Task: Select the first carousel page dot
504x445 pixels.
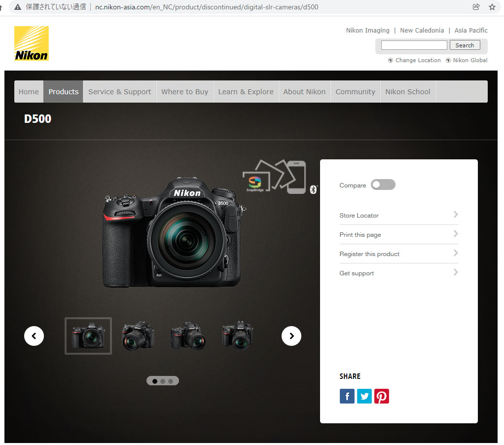Action: (x=155, y=381)
